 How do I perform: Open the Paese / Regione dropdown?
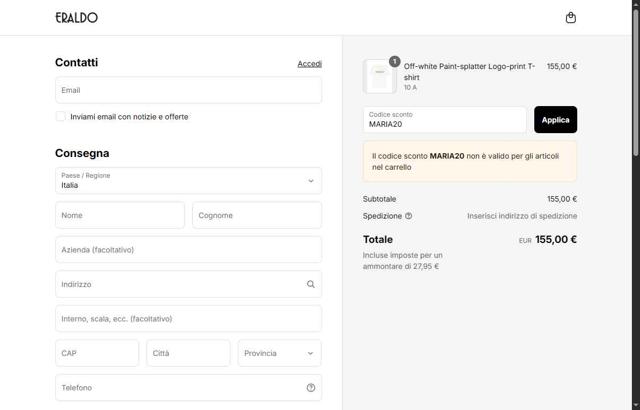189,181
